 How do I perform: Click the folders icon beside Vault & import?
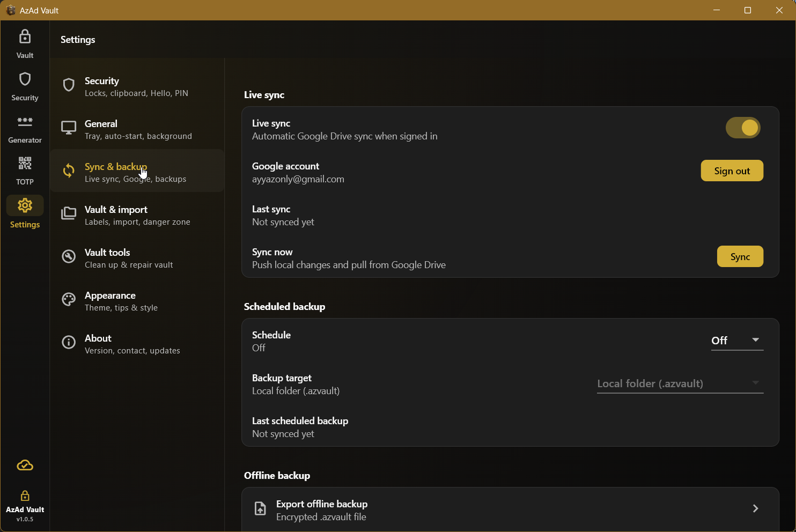69,213
